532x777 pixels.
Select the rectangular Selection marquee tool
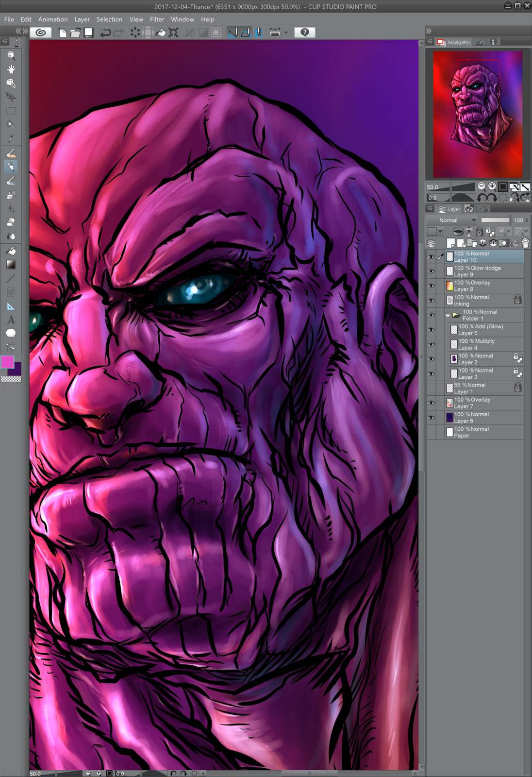coord(11,111)
